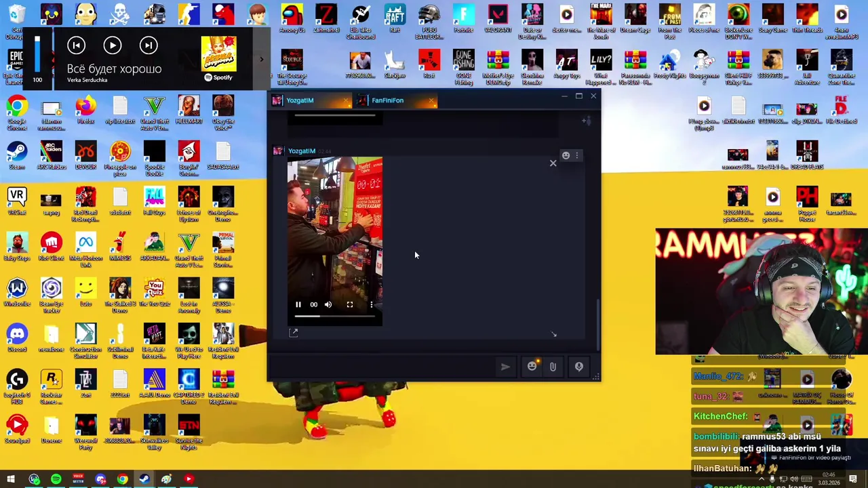Click the send message arrow button
The width and height of the screenshot is (868, 488).
505,367
